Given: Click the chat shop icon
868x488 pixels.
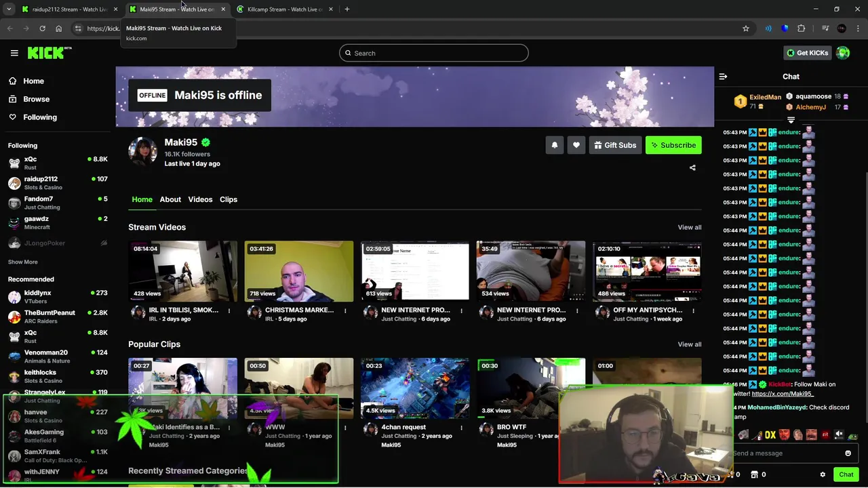Looking at the screenshot, I should click(x=754, y=474).
